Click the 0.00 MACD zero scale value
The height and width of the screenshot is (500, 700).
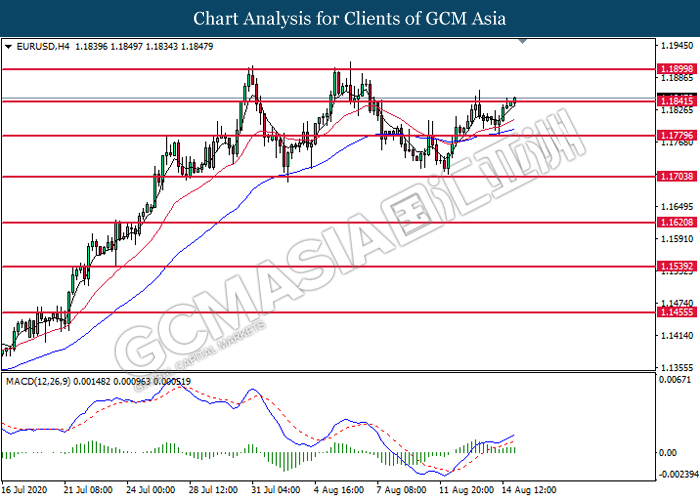(x=668, y=453)
